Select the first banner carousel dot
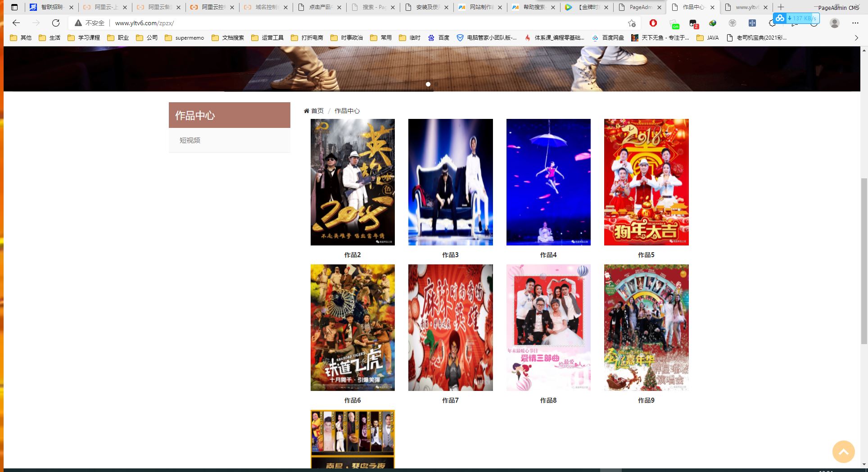 tap(428, 84)
